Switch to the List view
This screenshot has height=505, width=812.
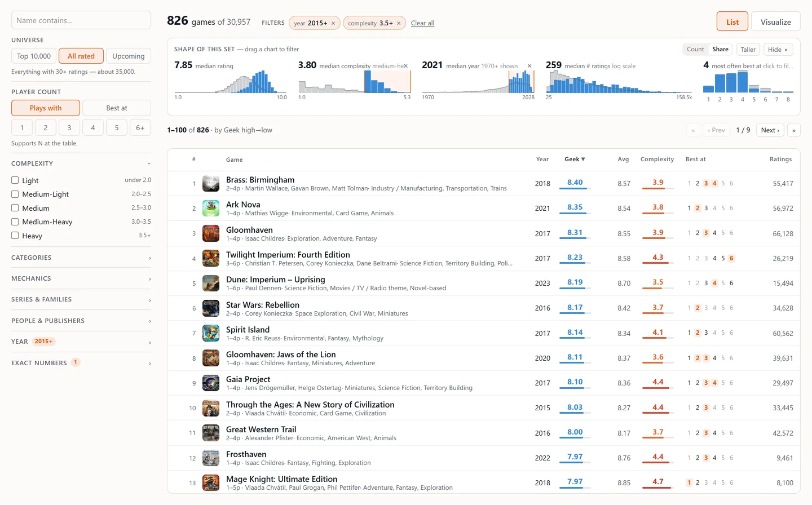(732, 22)
